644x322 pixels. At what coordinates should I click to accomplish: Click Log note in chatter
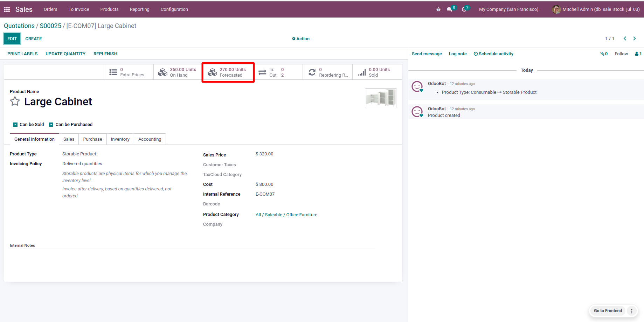pyautogui.click(x=458, y=54)
